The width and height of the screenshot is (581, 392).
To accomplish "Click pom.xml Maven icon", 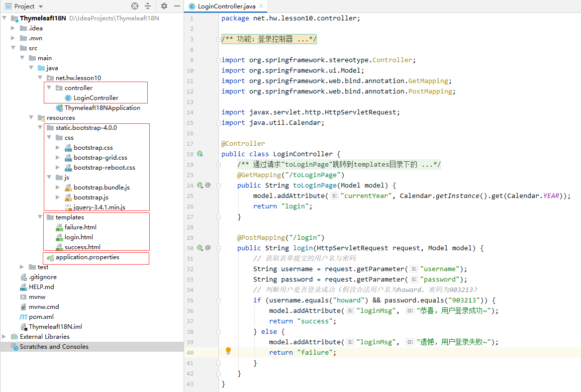I will coord(23,317).
